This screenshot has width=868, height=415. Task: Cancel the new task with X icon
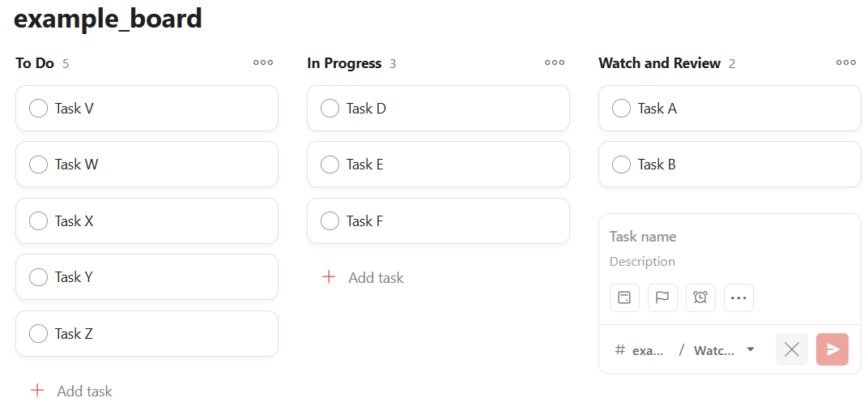(x=792, y=349)
